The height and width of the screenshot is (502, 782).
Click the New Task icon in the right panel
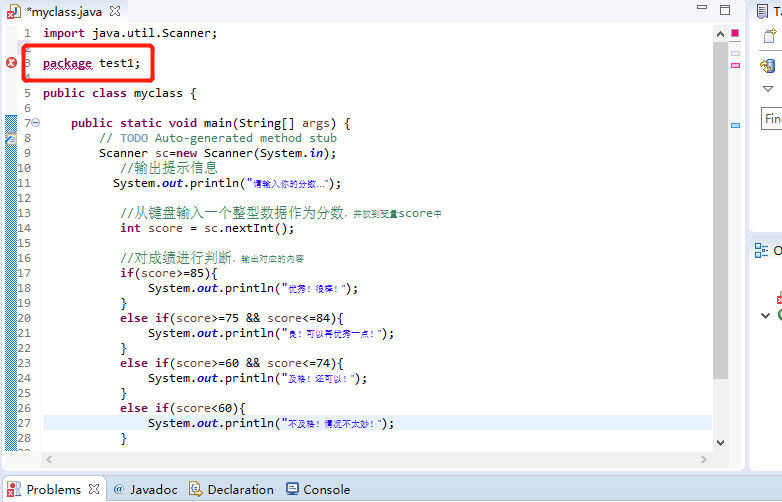[x=770, y=36]
